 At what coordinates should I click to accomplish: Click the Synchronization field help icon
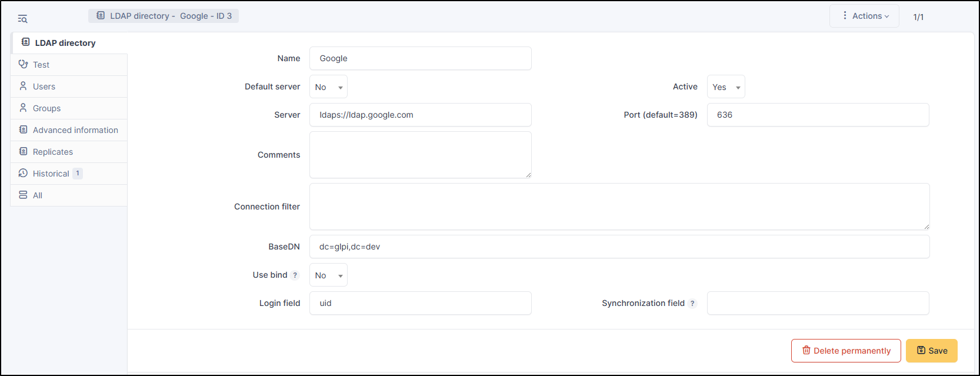[692, 304]
